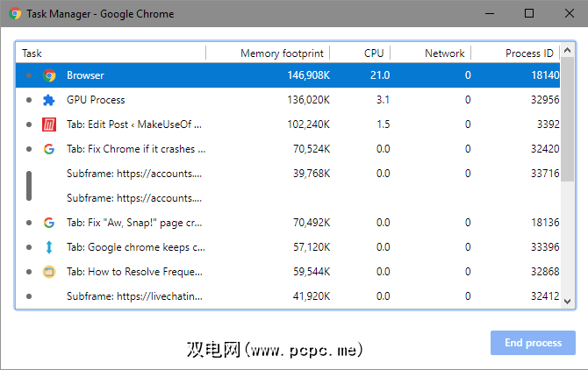Select Tab: Fix "Aw, Snap!" page row
Image resolution: width=588 pixels, height=370 pixels.
pyautogui.click(x=288, y=223)
